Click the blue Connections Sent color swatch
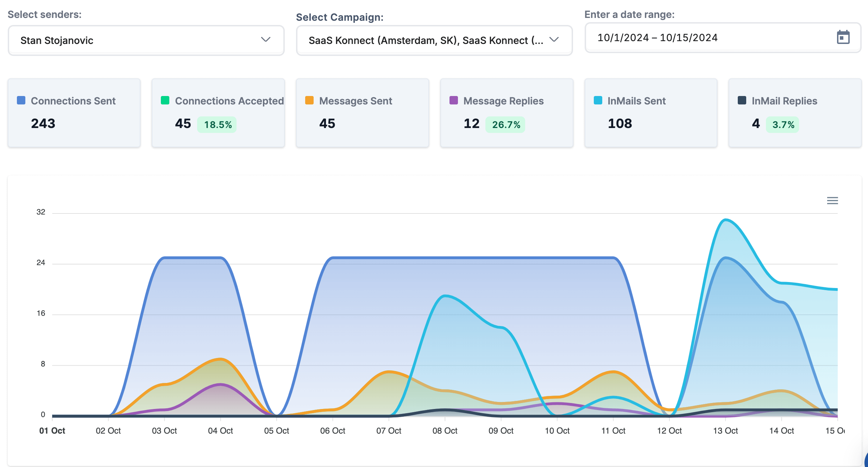 21,100
